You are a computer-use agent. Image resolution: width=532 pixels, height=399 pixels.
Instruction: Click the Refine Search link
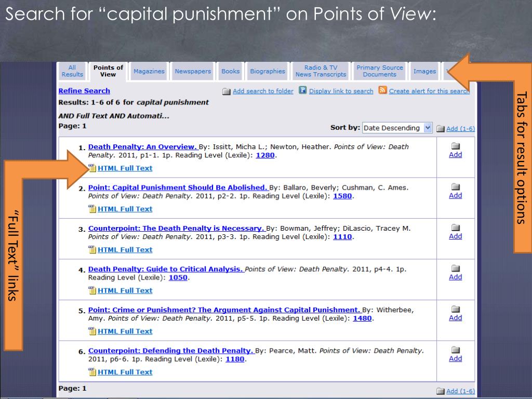pos(84,91)
